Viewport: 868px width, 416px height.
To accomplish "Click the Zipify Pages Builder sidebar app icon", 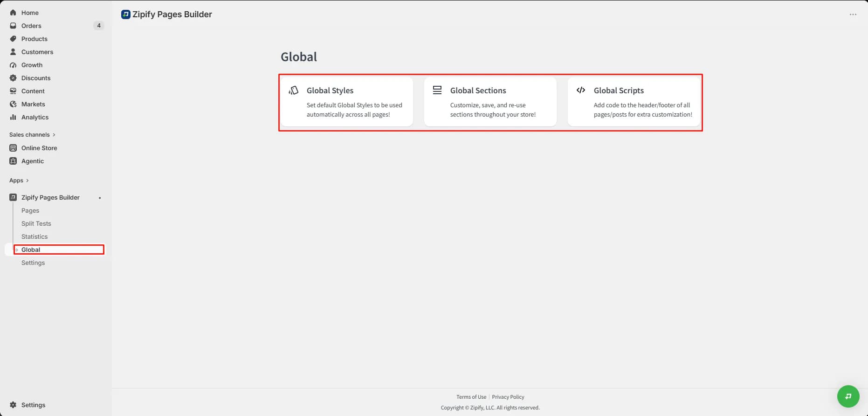I will (x=13, y=197).
